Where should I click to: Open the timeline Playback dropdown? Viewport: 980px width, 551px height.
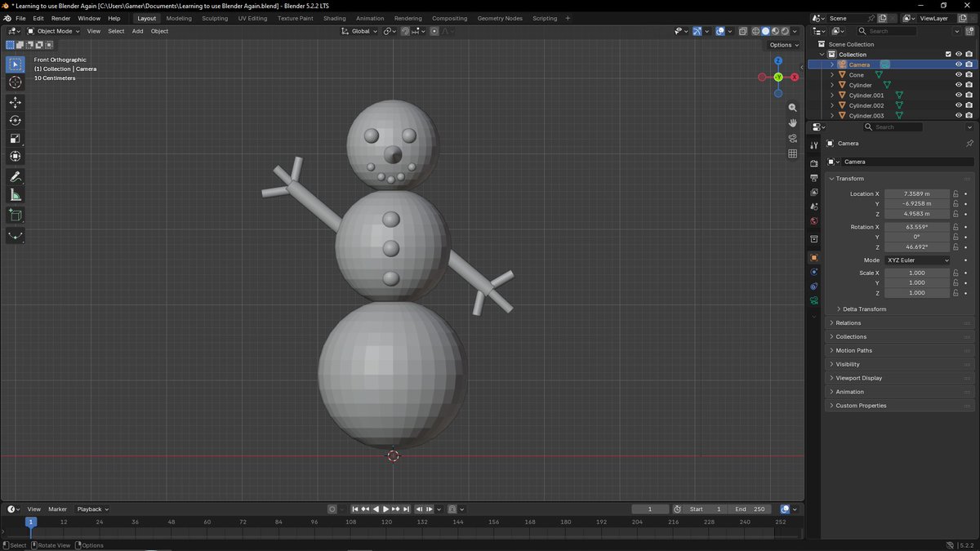pos(92,509)
